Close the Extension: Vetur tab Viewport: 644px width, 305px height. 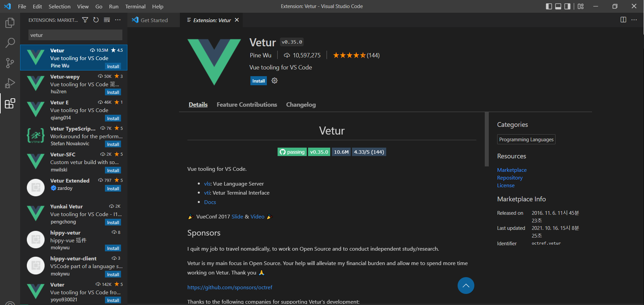tap(237, 20)
